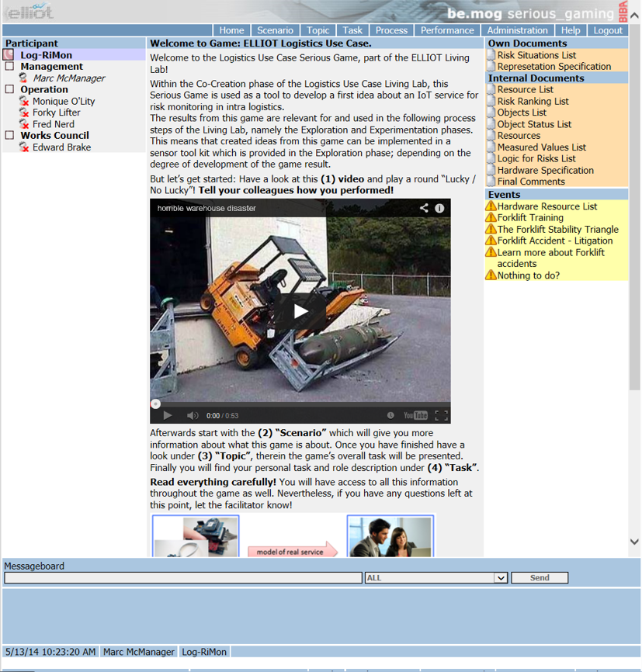Click the YouTube logo in player

415,415
